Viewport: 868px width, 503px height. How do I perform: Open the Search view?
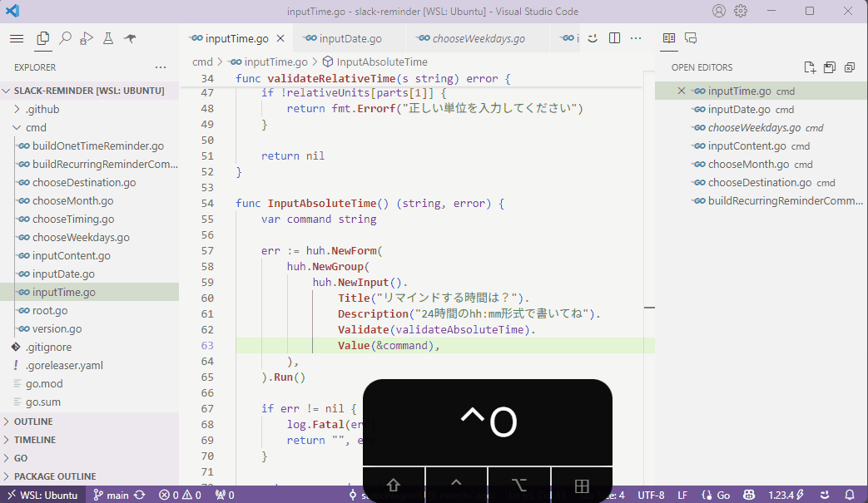pyautogui.click(x=65, y=38)
